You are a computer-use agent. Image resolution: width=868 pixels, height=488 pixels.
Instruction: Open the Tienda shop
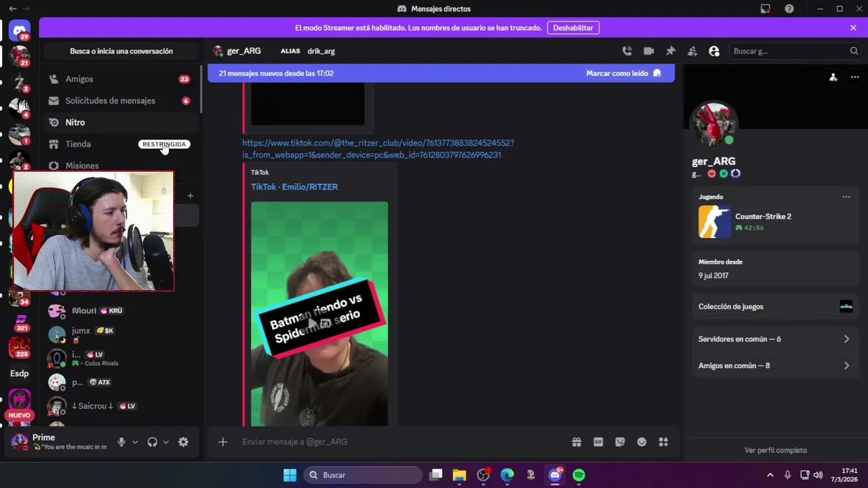121,144
